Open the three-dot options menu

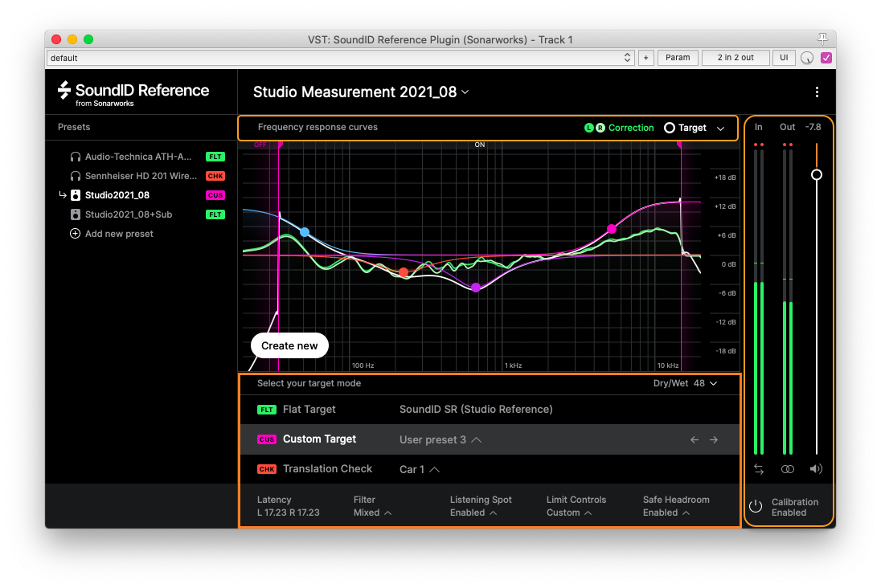coord(817,92)
